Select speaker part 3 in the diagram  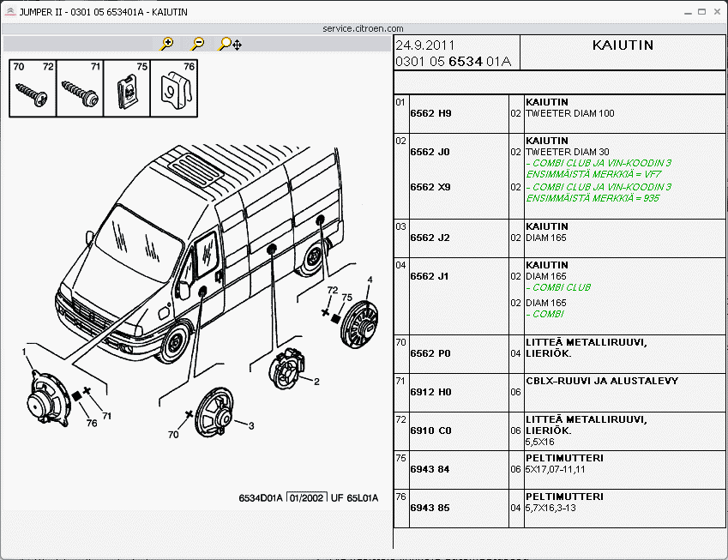[x=215, y=412]
